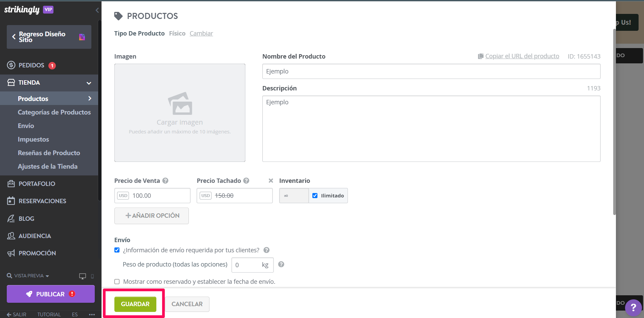Open the purple help chat bubble
Viewport: 644px width, 318px height.
pyautogui.click(x=633, y=308)
